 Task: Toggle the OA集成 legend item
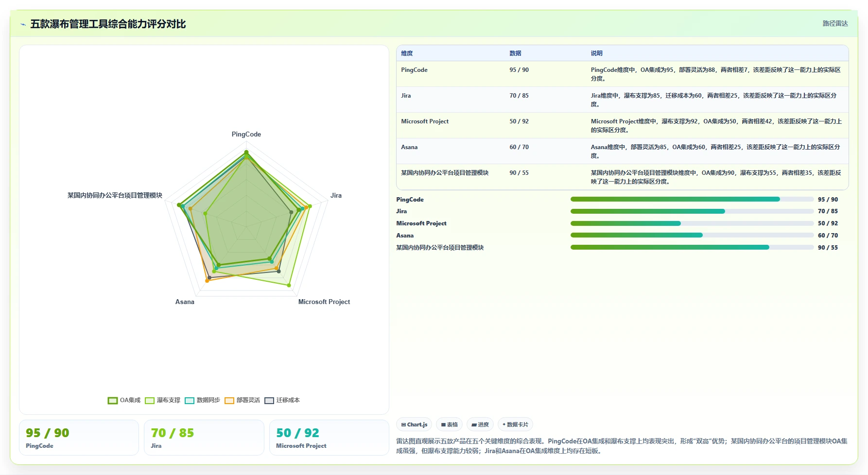(x=124, y=400)
